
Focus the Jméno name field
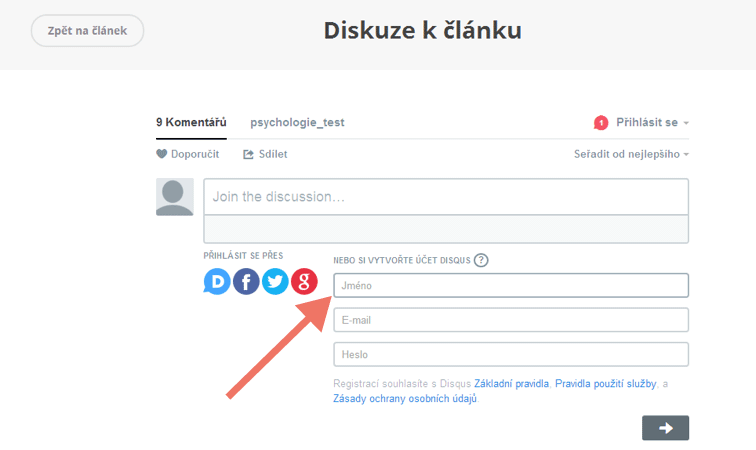pyautogui.click(x=511, y=286)
